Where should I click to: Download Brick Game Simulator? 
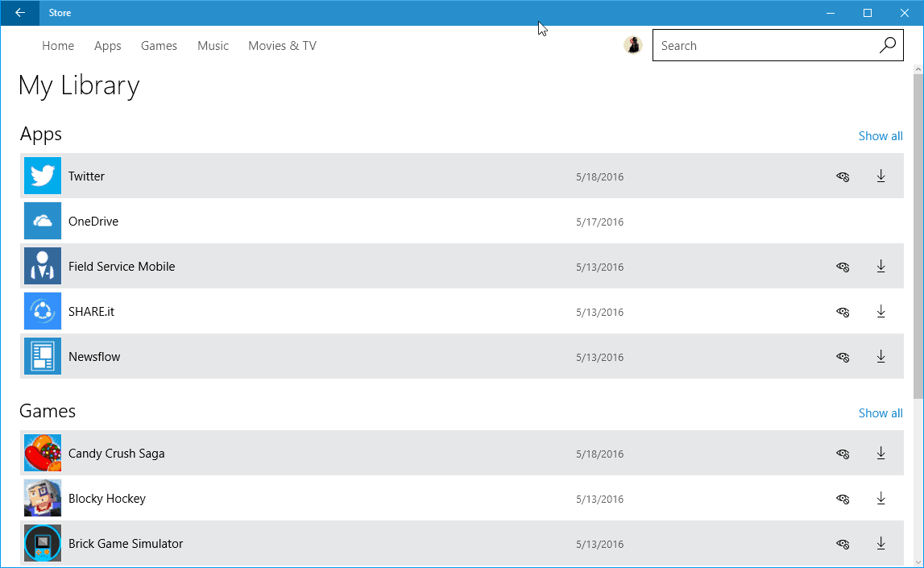point(880,543)
